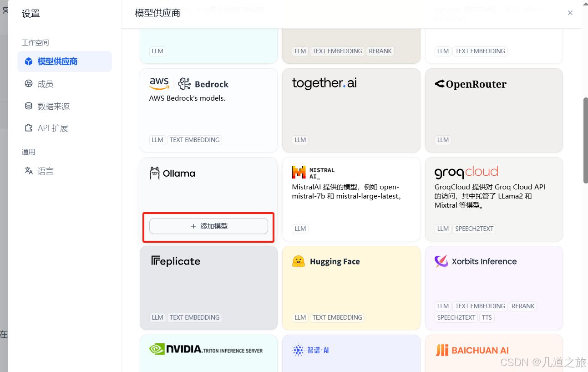Open the API 扩展 settings tab
The height and width of the screenshot is (372, 588).
[x=65, y=128]
